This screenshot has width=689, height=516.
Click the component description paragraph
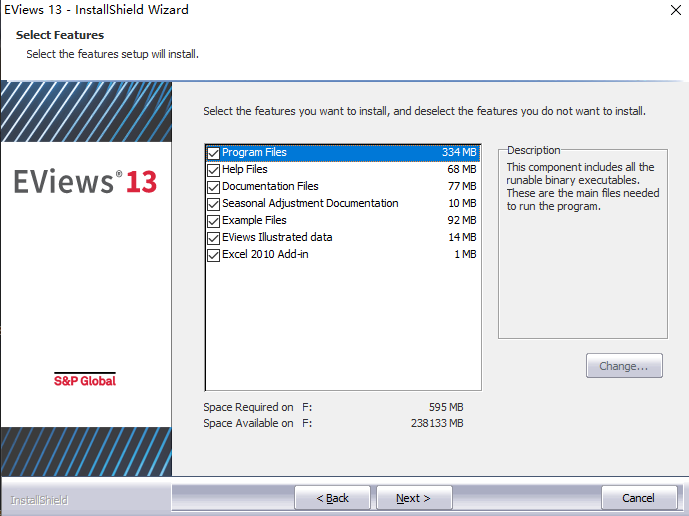(x=583, y=187)
